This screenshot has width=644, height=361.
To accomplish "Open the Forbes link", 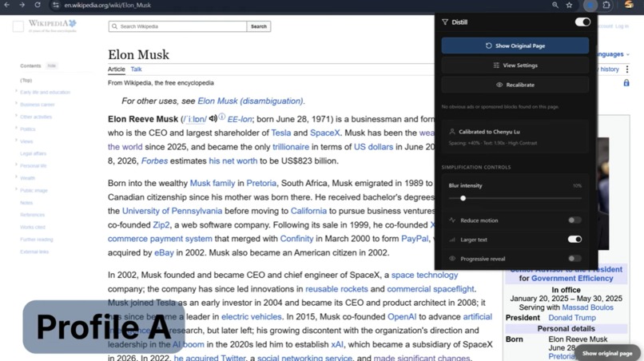I will [154, 161].
